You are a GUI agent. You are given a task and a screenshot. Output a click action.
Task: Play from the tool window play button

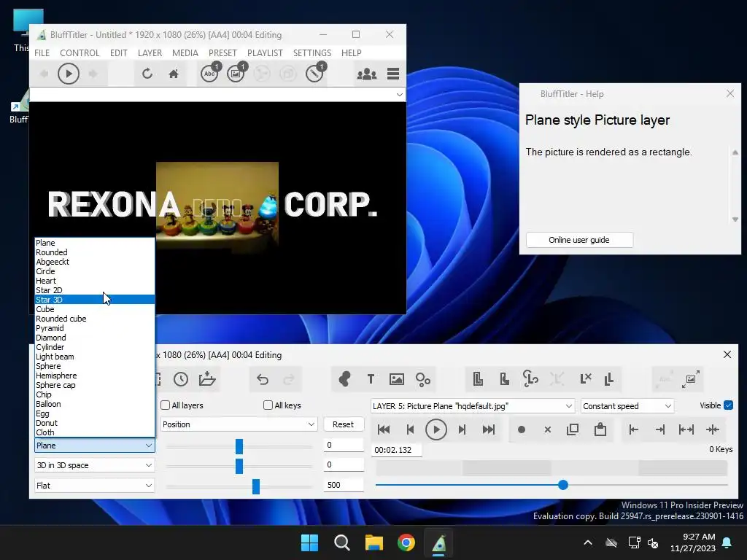click(x=436, y=429)
